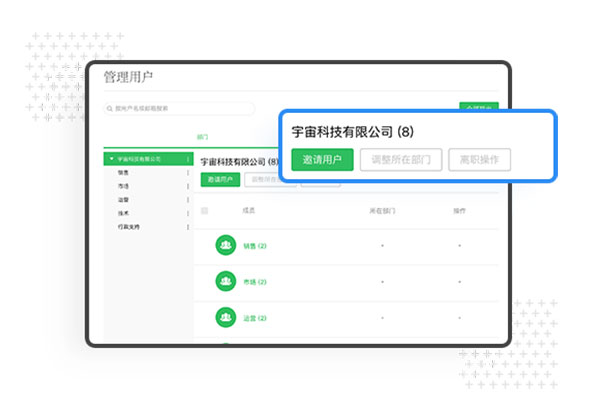
Task: Click the green group avatar for 销售 (2)
Action: point(225,246)
